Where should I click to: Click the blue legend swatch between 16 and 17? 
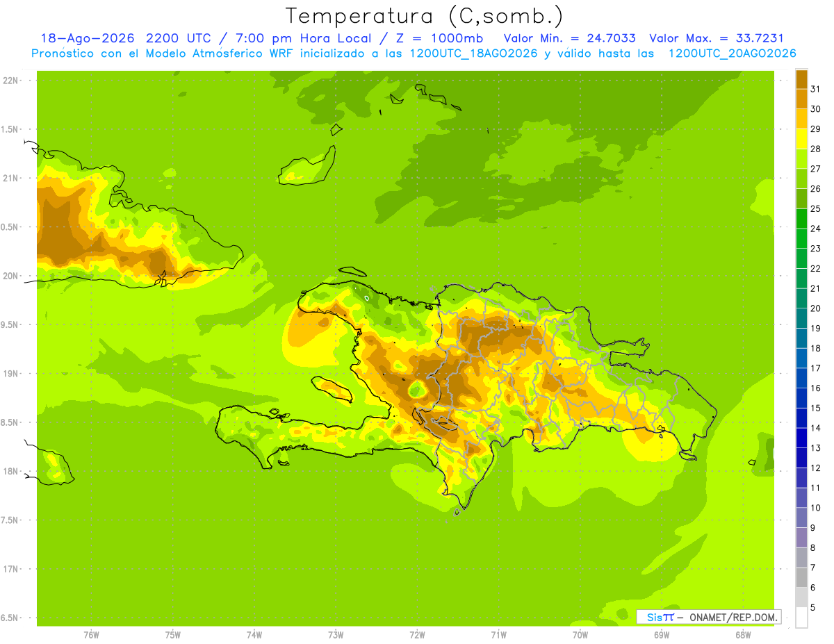click(801, 378)
